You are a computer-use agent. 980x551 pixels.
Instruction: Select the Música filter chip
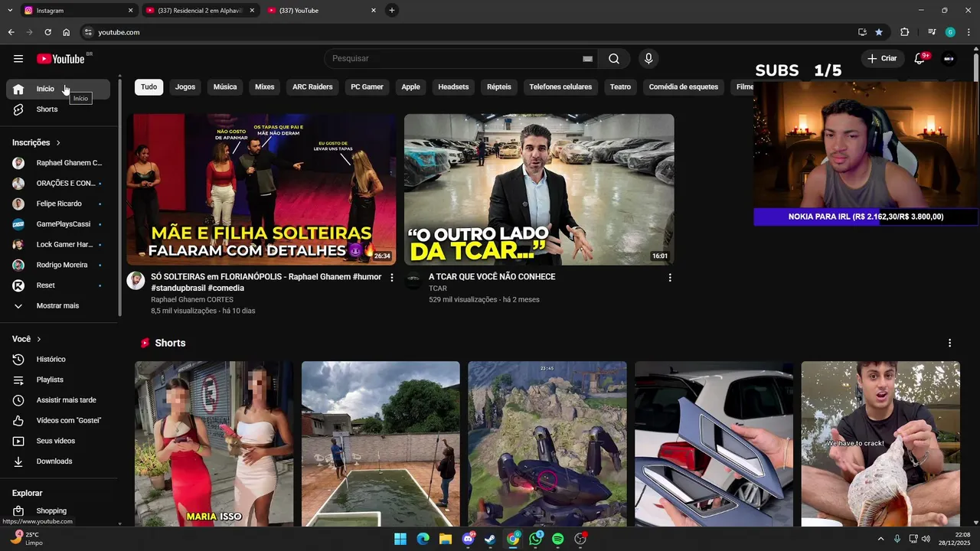tap(225, 87)
